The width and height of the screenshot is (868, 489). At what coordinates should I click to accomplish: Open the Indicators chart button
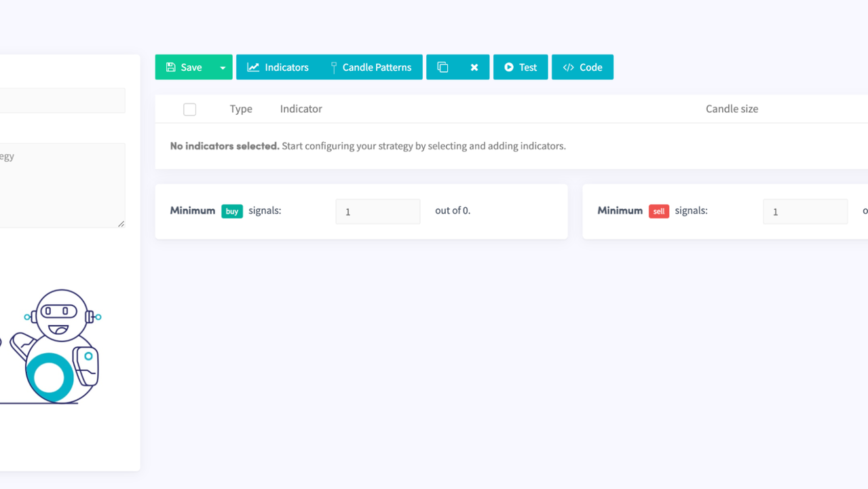pos(278,67)
